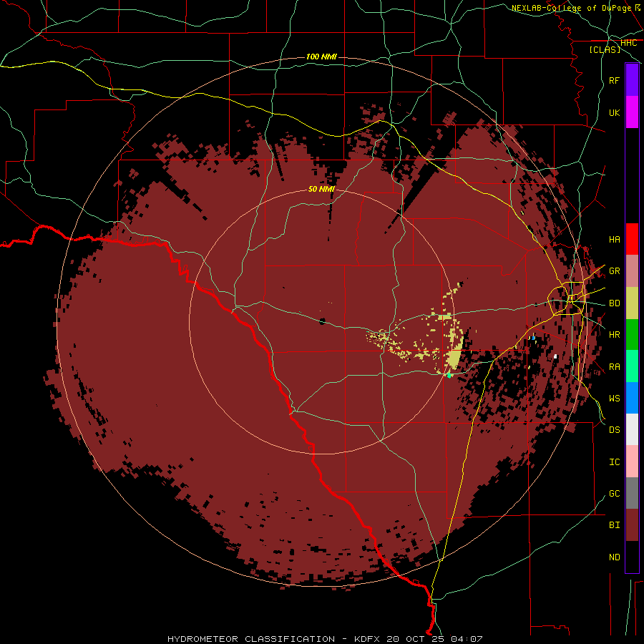Select the gray GC legend swatch
Viewport: 644px width, 644px height.
(632, 493)
